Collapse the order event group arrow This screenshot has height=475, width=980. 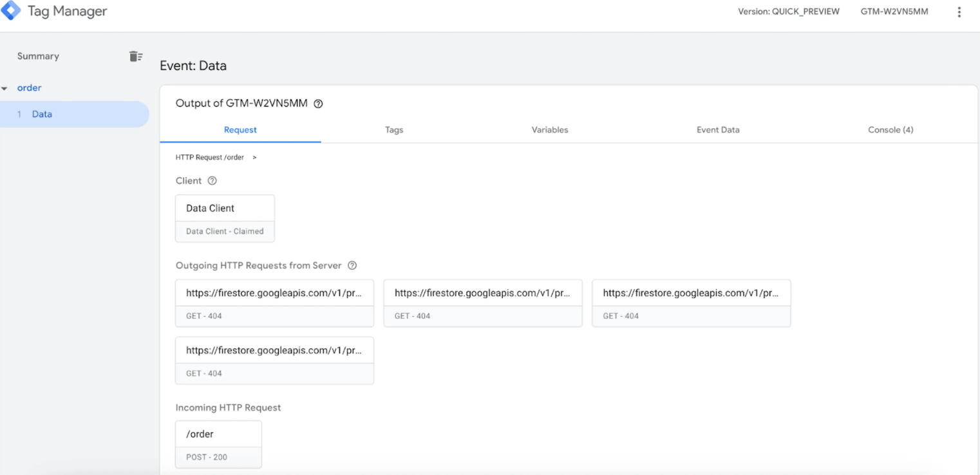5,88
